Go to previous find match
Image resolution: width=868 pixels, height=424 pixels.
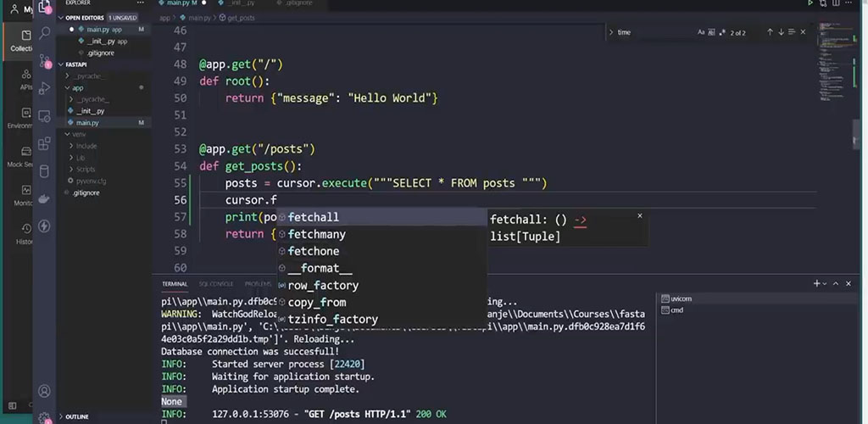pos(770,32)
